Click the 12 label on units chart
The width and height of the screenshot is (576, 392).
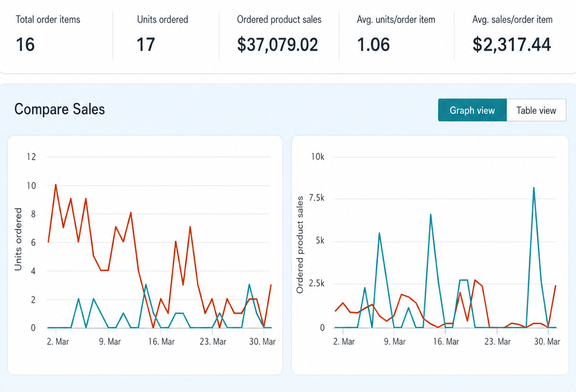point(31,157)
